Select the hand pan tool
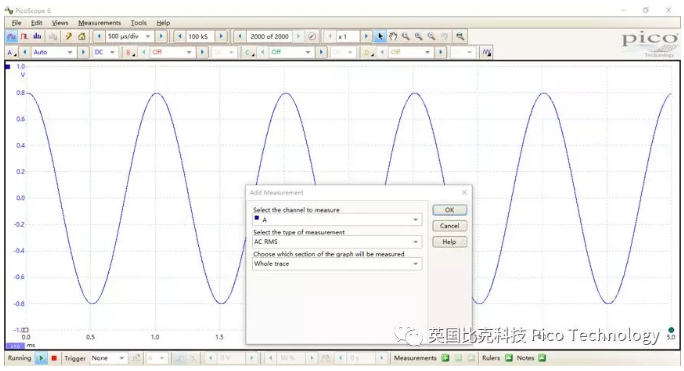 tap(393, 37)
